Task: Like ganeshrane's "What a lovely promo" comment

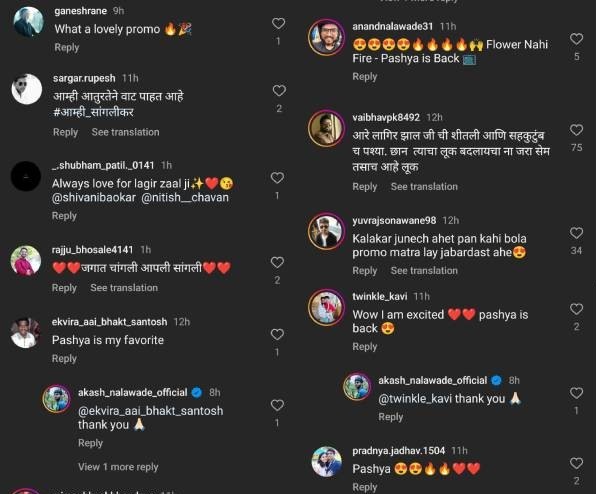Action: pos(279,24)
